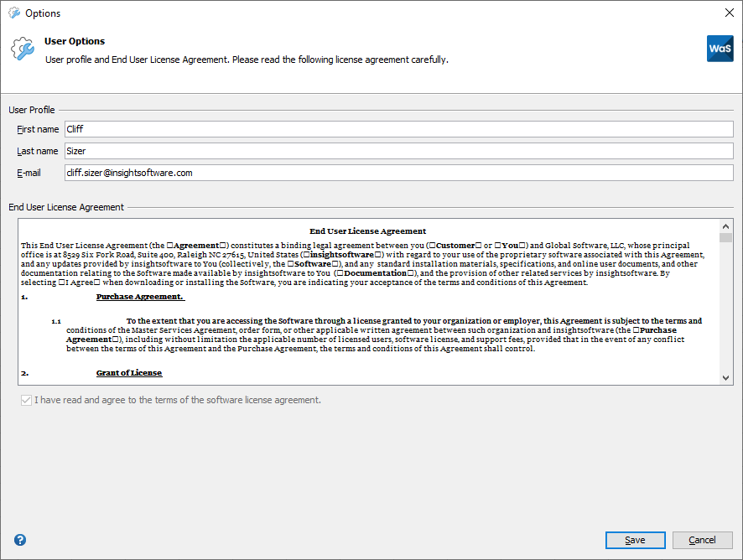Click the WaS logo in the top right
This screenshot has height=560, width=743.
click(720, 49)
